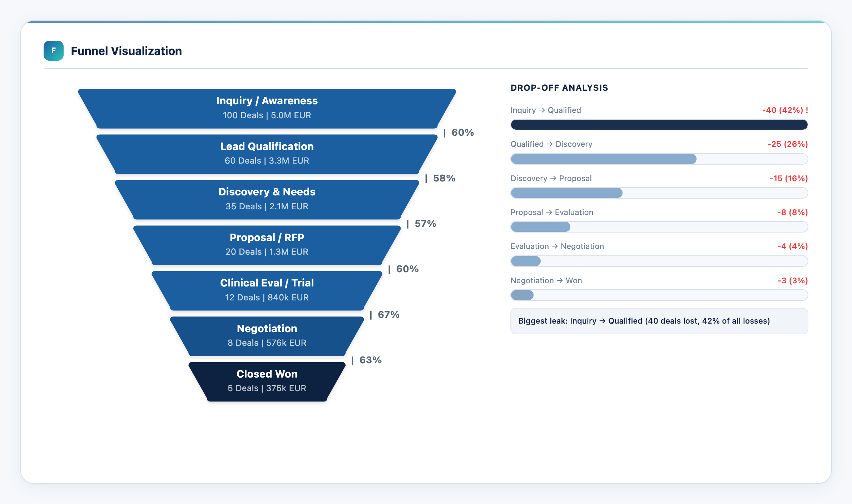Click the 57% conversion rate label

tap(425, 224)
